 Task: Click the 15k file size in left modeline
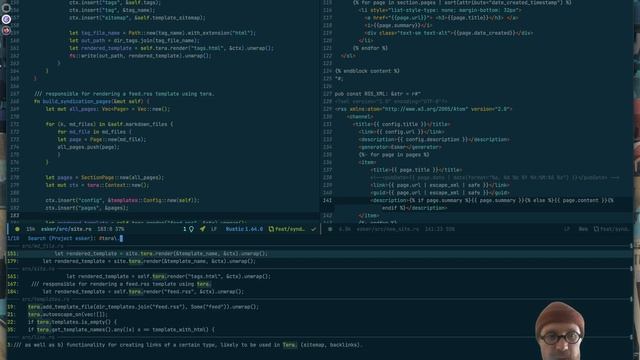(31, 229)
